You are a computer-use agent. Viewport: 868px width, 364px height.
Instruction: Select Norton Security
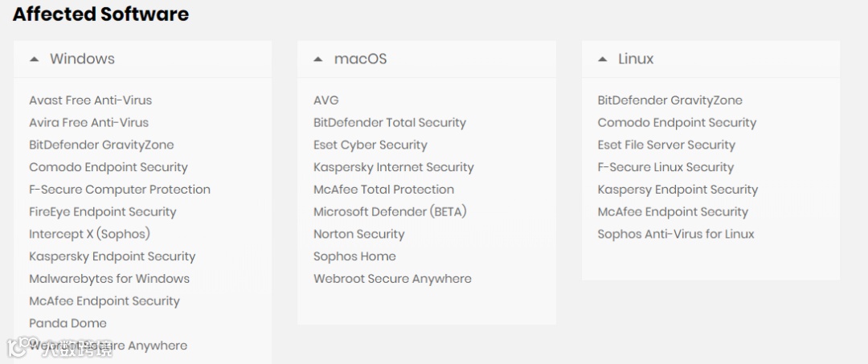pos(358,234)
